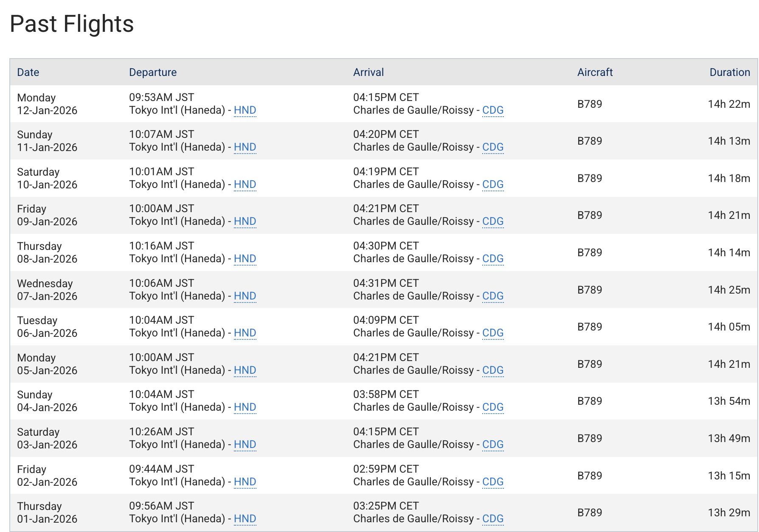Viewport: 759px width, 532px height.
Task: Click the Duration column header
Action: [730, 73]
